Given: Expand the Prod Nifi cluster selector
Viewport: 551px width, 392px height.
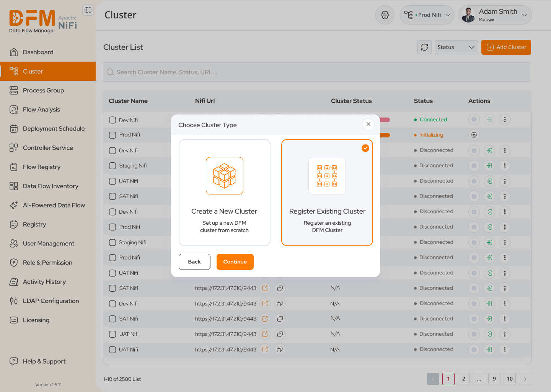Looking at the screenshot, I should pyautogui.click(x=427, y=15).
